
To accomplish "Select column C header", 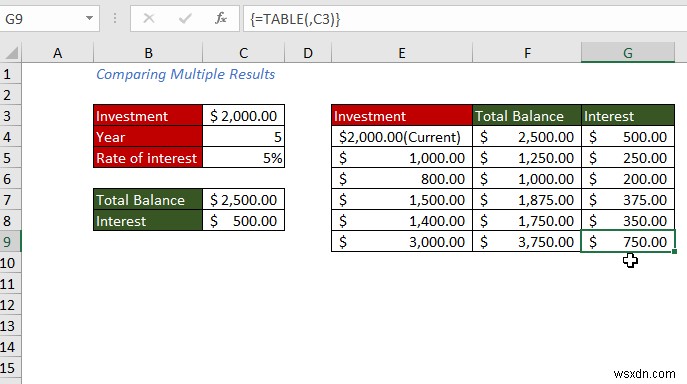I will pyautogui.click(x=244, y=53).
